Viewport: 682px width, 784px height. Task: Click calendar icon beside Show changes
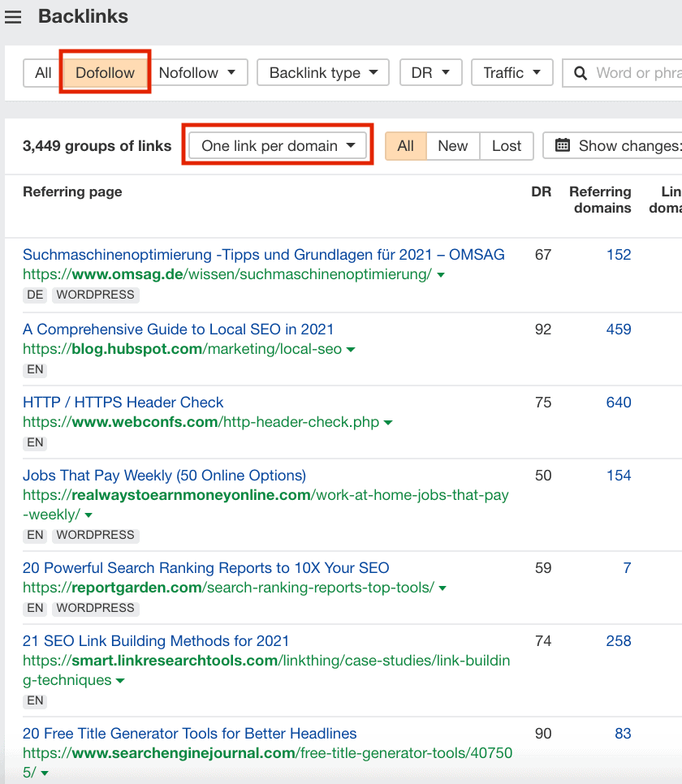pos(563,145)
